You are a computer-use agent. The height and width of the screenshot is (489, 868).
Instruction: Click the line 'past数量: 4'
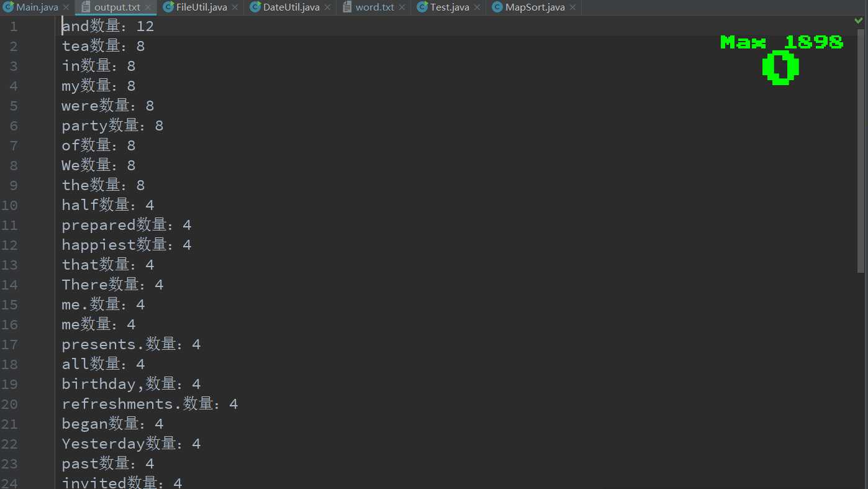point(108,464)
